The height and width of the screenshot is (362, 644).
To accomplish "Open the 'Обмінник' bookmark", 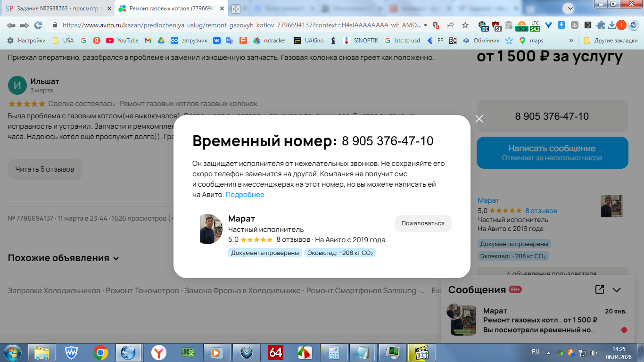I will pos(481,41).
